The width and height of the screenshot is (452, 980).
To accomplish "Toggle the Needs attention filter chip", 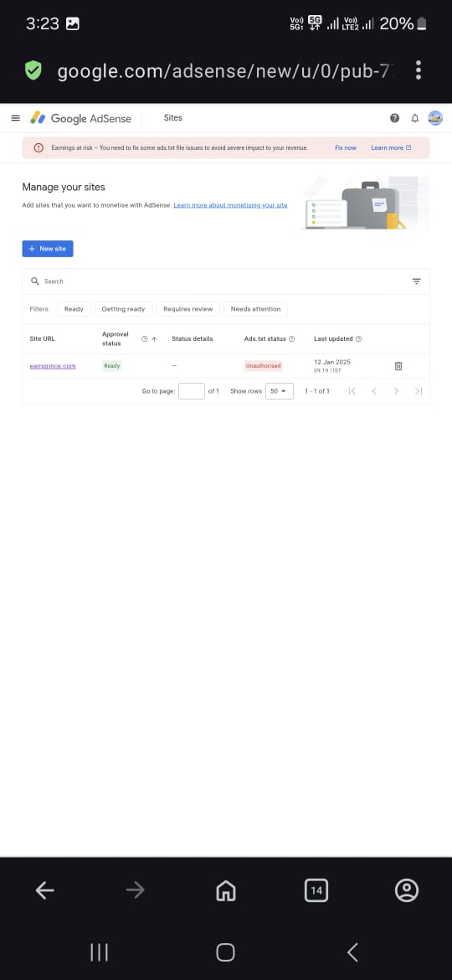I will (x=256, y=309).
